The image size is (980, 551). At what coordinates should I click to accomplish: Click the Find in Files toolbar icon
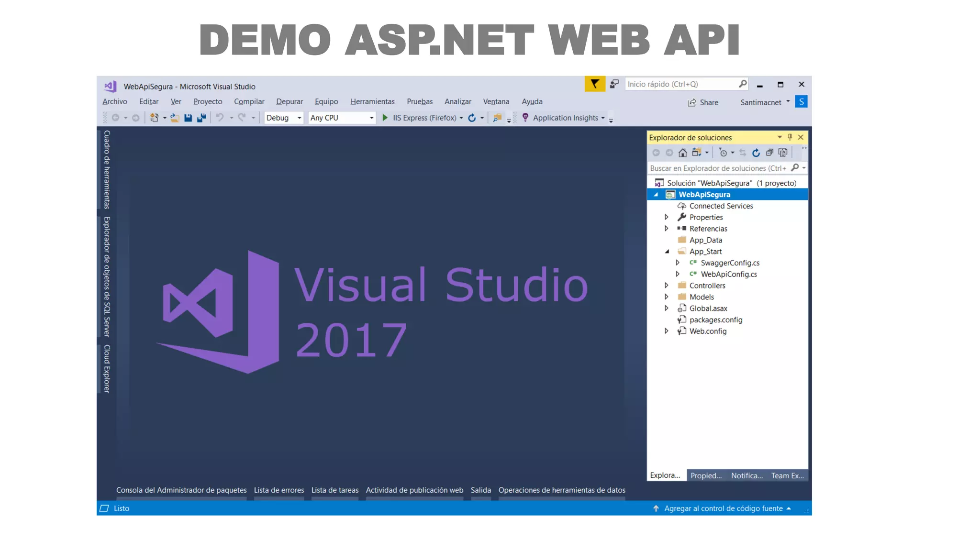tap(497, 118)
